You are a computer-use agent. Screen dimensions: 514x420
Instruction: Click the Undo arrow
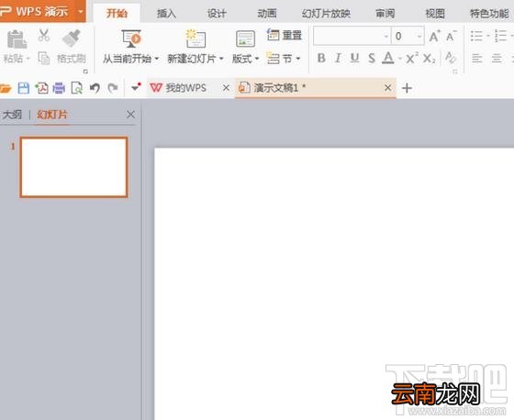(x=95, y=88)
